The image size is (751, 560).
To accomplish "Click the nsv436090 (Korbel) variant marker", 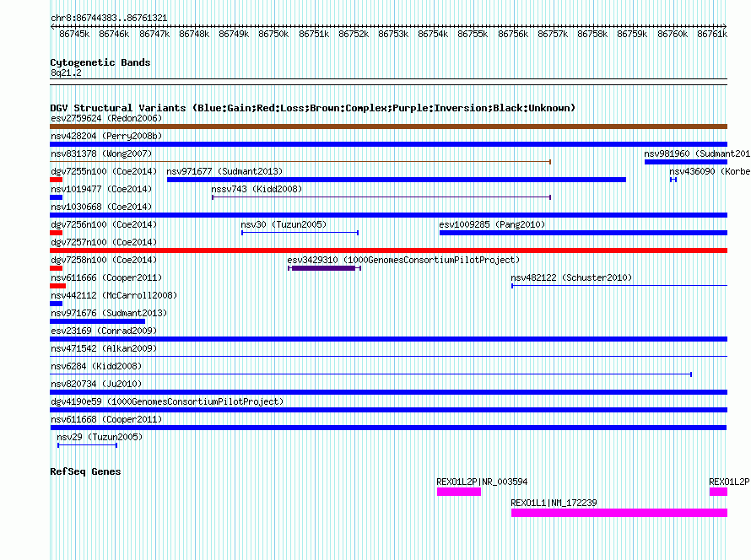I will [673, 180].
